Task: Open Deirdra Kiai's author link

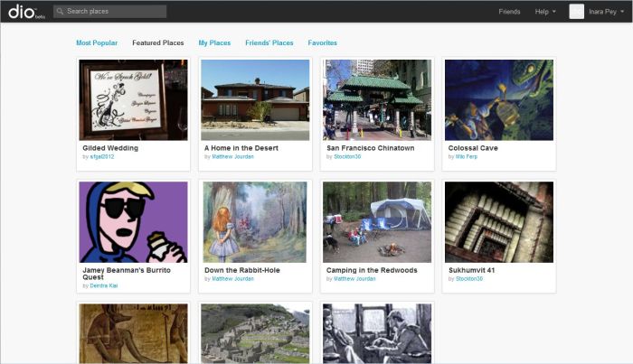Action: (103, 285)
